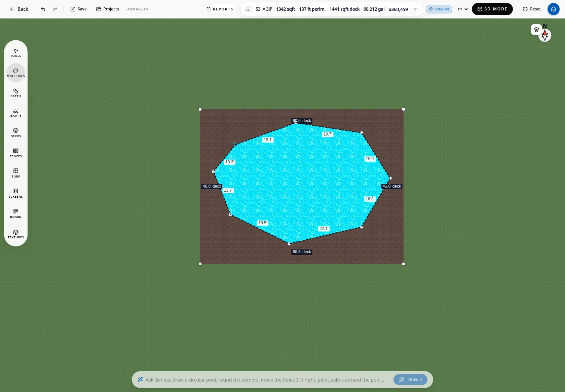Open the 1ft grid size dropdown
The width and height of the screenshot is (565, 392).
coord(462,9)
